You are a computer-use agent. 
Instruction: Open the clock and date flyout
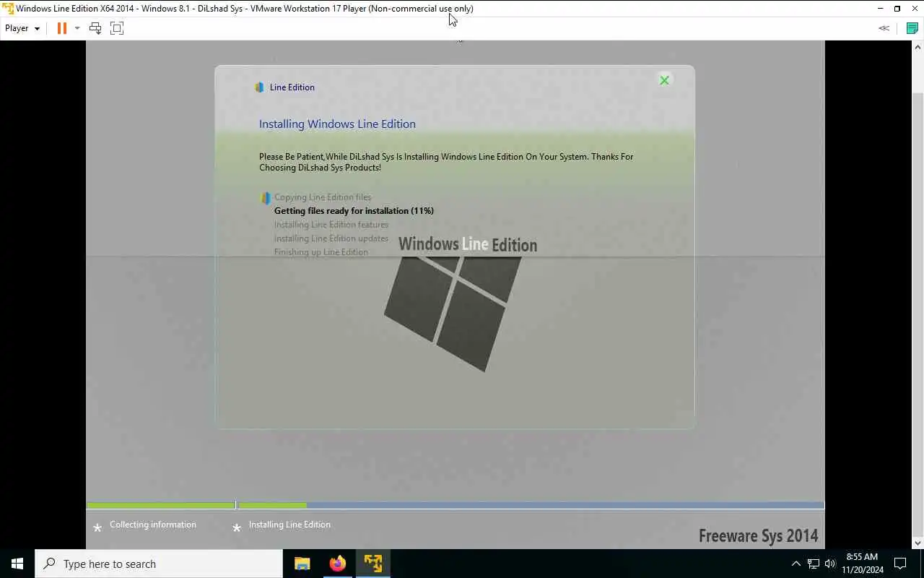pos(863,564)
